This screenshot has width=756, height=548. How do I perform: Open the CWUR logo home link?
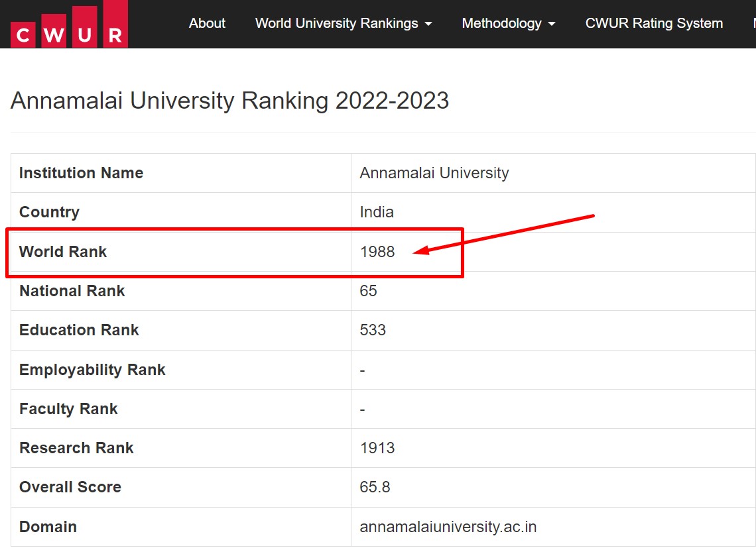[69, 24]
